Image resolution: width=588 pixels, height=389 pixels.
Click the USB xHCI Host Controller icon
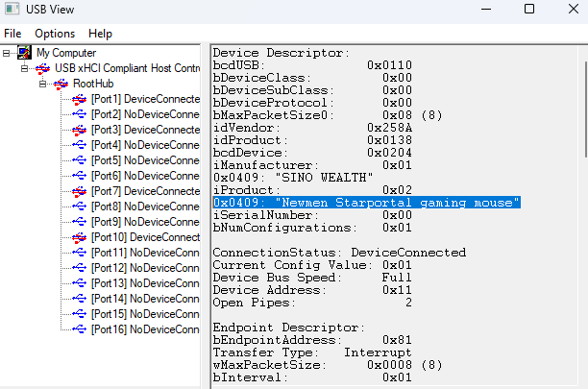pyautogui.click(x=42, y=68)
